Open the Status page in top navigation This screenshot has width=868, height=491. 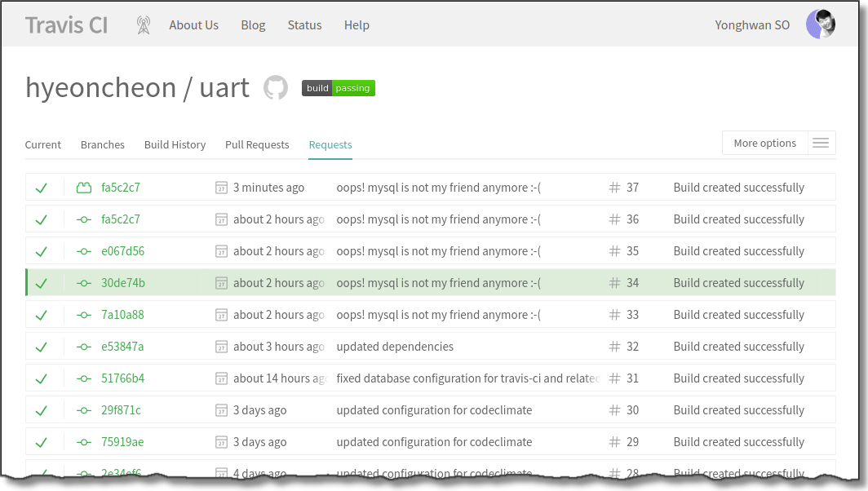304,25
